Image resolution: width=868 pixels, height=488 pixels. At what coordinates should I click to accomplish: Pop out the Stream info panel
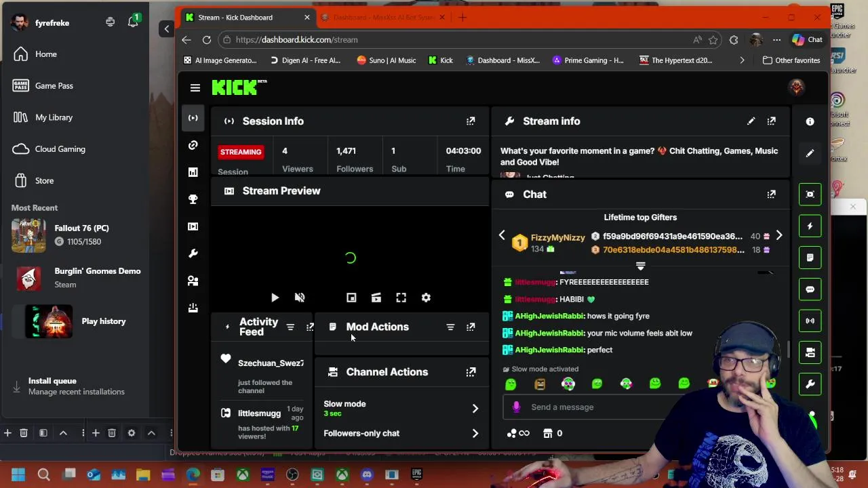(771, 121)
